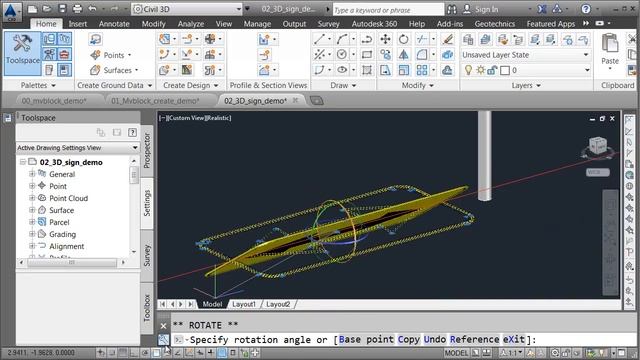Expand the Point Cloud tree node
The image size is (640, 360).
(x=32, y=198)
